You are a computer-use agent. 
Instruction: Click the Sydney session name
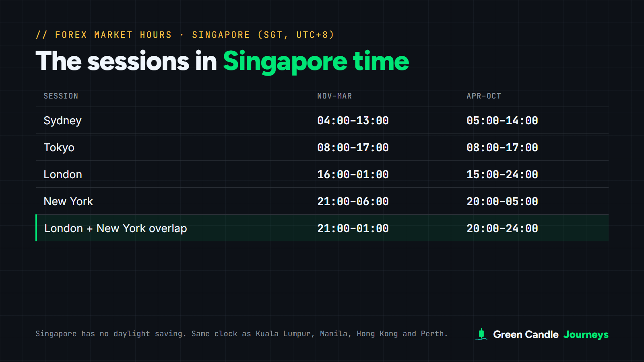[62, 121]
